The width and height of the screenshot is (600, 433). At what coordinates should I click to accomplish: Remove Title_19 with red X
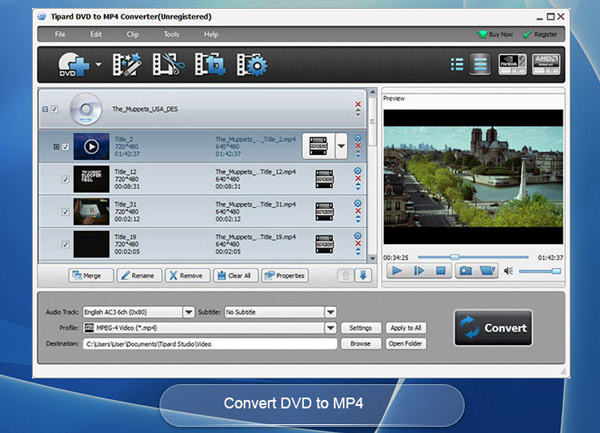[x=358, y=244]
